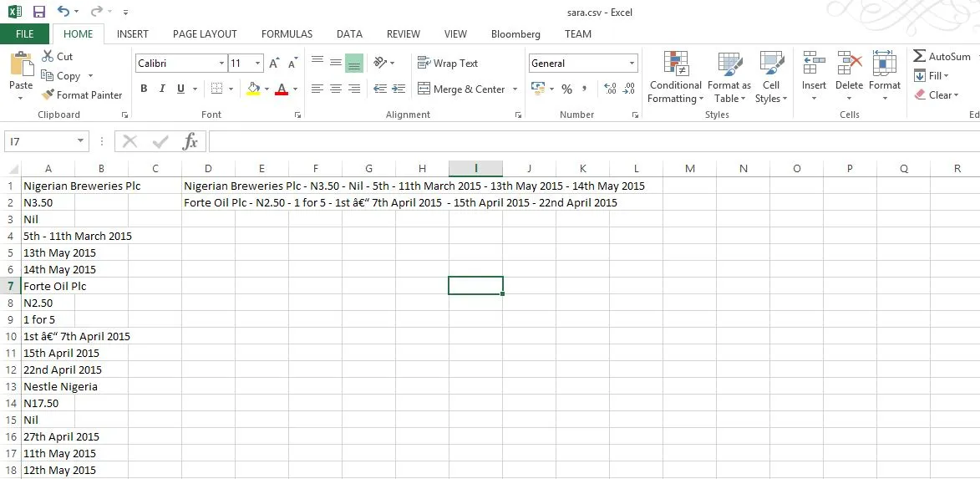Screen dimensions: 980x479
Task: Select column D header
Action: [x=208, y=168]
